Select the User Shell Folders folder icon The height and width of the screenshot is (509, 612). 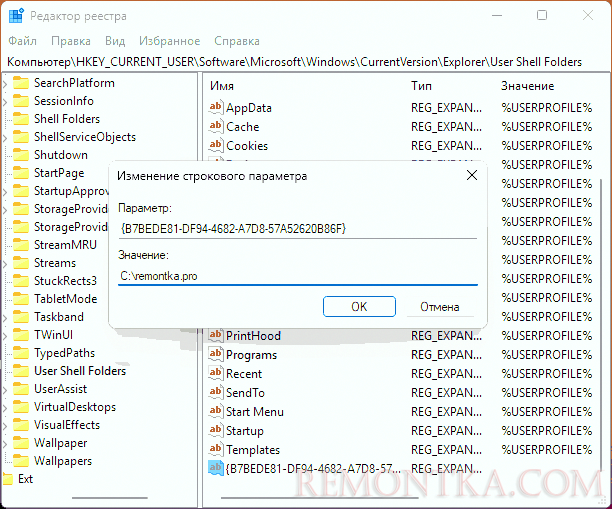(21, 371)
